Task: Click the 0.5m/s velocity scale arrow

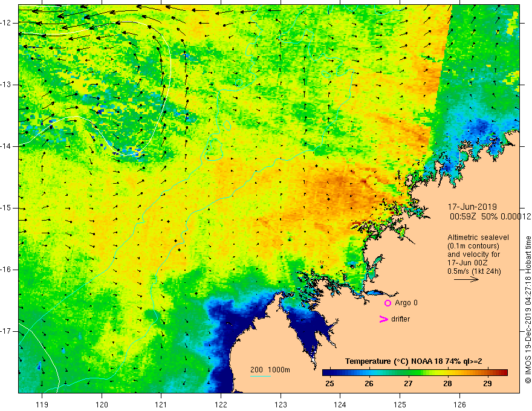Action: 466,279
